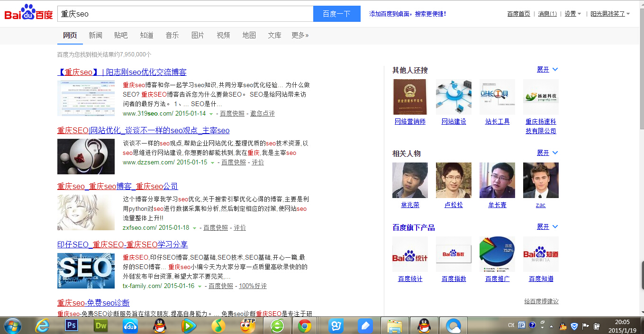Image resolution: width=644 pixels, height=334 pixels.
Task: Open the 设置 dropdown
Action: (573, 14)
